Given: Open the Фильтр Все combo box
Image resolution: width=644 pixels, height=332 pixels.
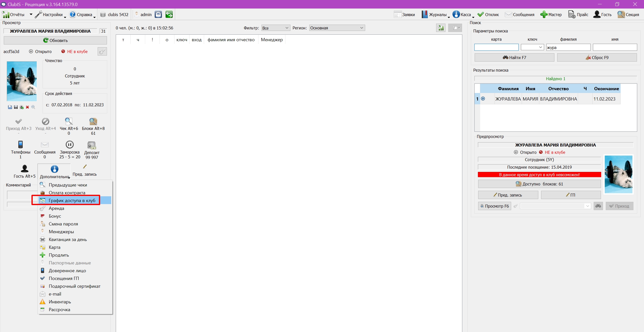Looking at the screenshot, I should tap(276, 28).
